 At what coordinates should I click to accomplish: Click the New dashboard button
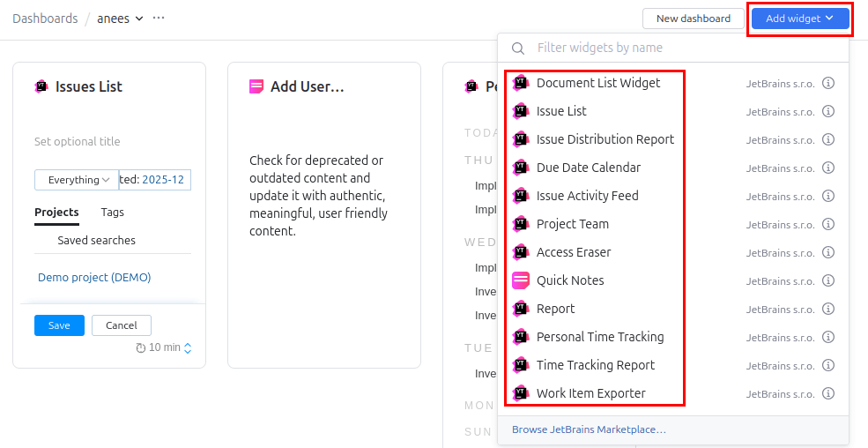(693, 19)
